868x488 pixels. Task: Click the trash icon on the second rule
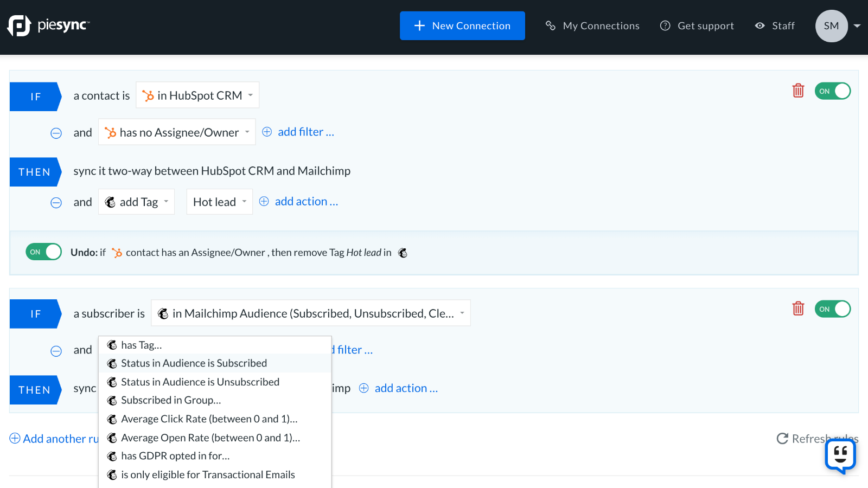798,309
